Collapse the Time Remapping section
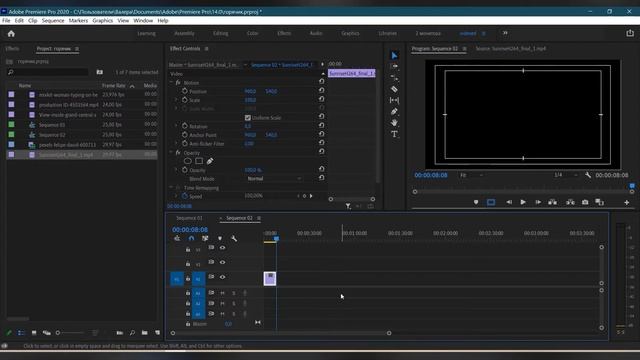Image resolution: width=640 pixels, height=360 pixels. [171, 188]
